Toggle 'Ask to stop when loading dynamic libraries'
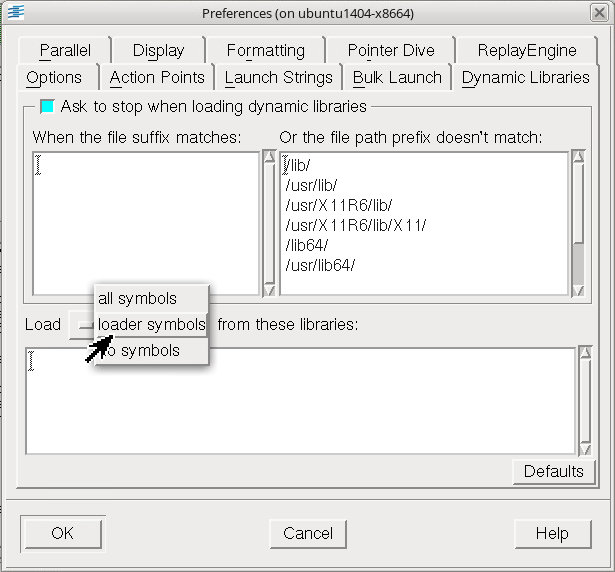The height and width of the screenshot is (572, 615). (47, 106)
